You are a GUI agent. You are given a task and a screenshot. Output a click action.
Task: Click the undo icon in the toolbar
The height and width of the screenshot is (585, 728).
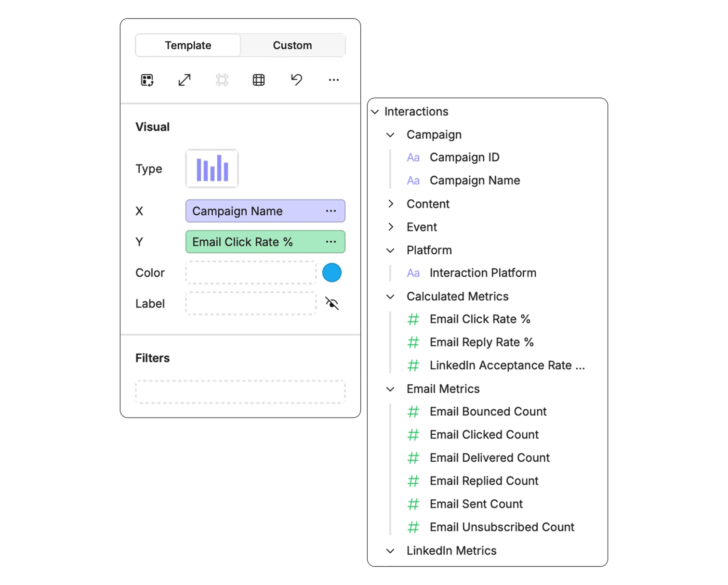(x=296, y=80)
